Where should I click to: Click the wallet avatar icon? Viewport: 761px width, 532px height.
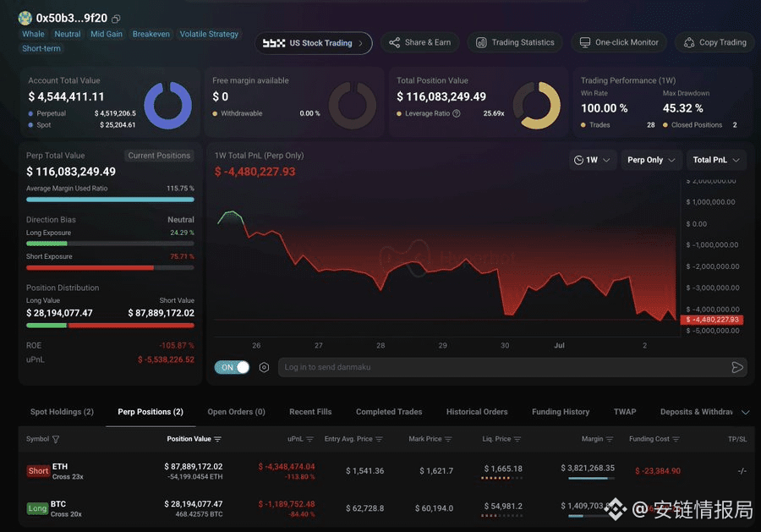point(25,18)
